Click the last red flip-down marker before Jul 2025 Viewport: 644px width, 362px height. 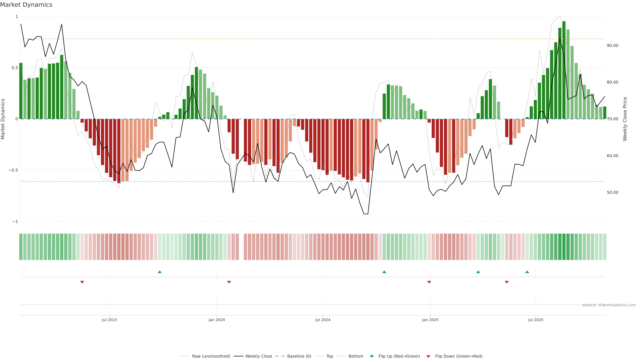coord(507,282)
